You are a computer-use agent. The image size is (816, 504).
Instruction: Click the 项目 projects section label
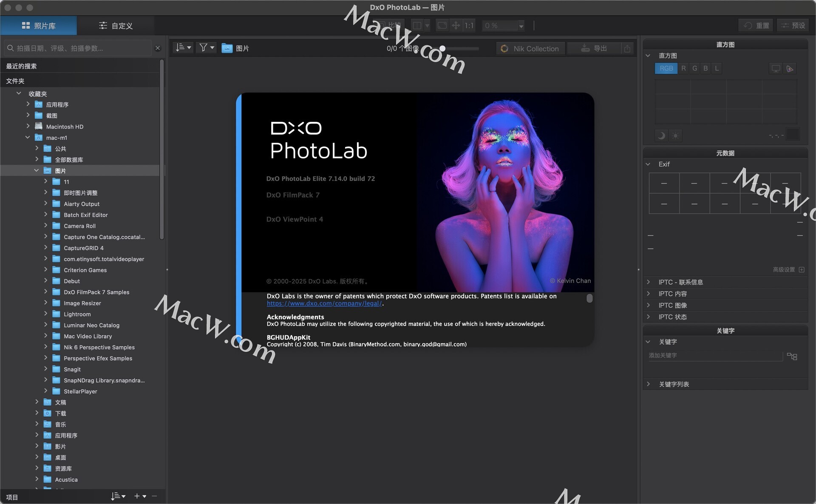coord(12,497)
